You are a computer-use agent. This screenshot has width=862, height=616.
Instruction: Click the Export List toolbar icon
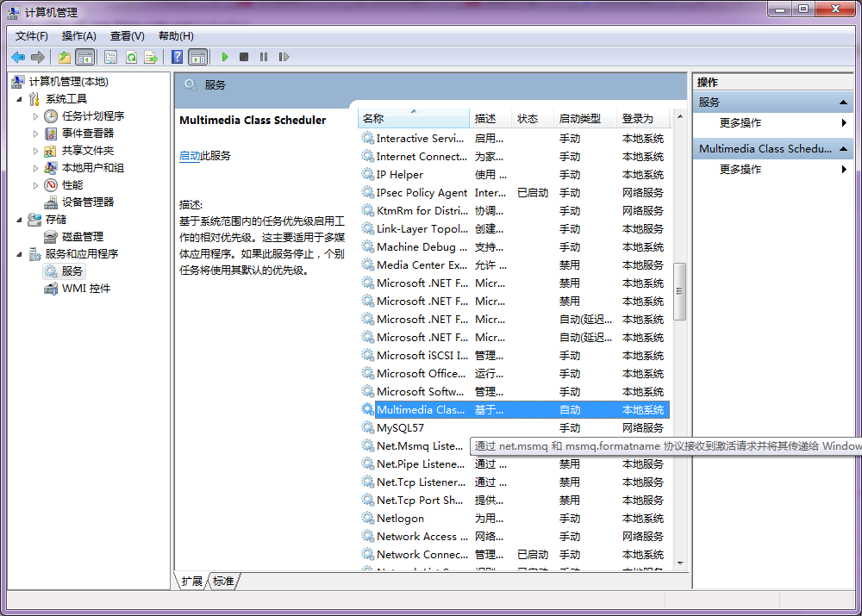point(151,57)
